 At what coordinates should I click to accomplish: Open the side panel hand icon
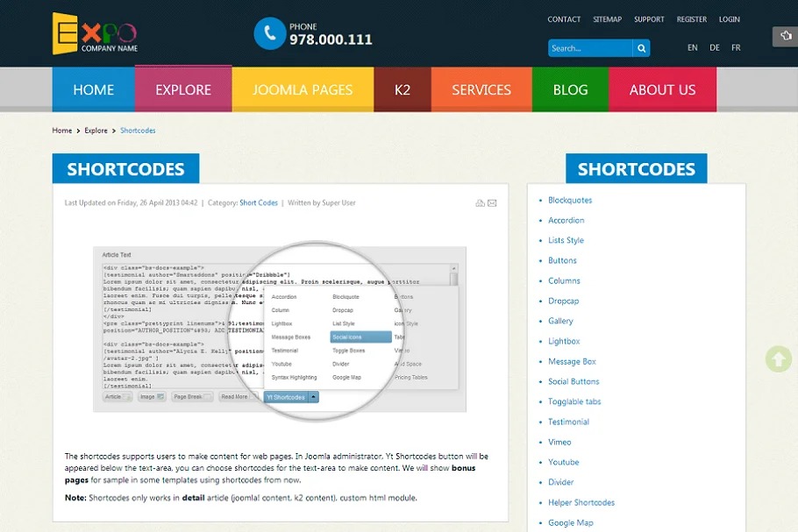(784, 36)
